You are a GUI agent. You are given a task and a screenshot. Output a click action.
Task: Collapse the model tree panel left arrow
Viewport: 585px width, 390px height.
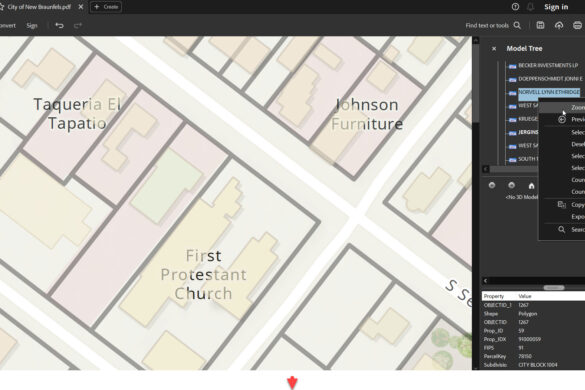pyautogui.click(x=485, y=169)
